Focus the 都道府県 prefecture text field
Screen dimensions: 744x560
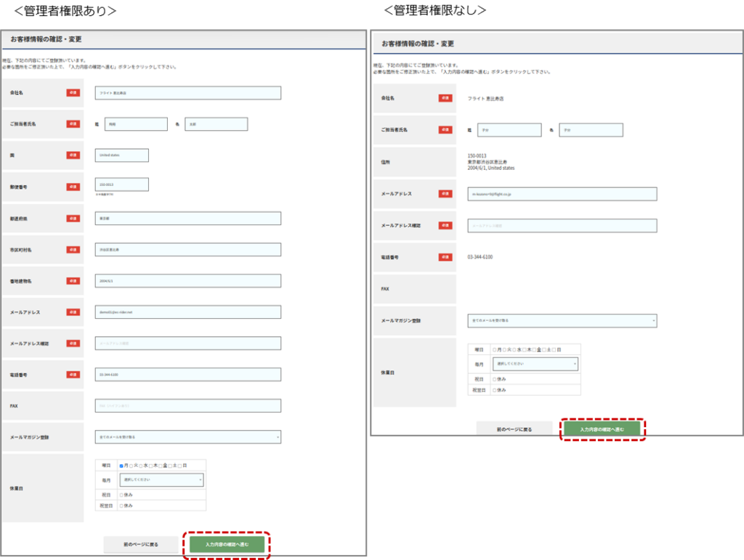click(x=187, y=219)
